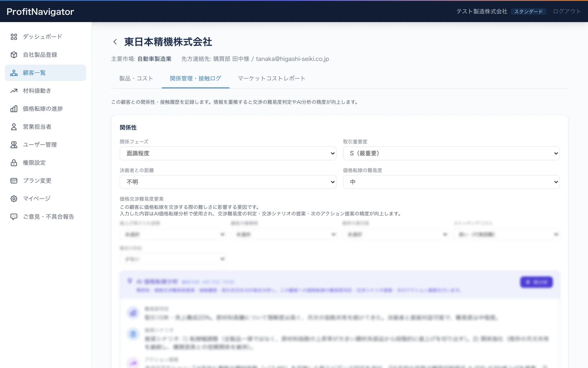Click the card icon for プラン変更
This screenshot has height=368, width=588.
coord(14,181)
